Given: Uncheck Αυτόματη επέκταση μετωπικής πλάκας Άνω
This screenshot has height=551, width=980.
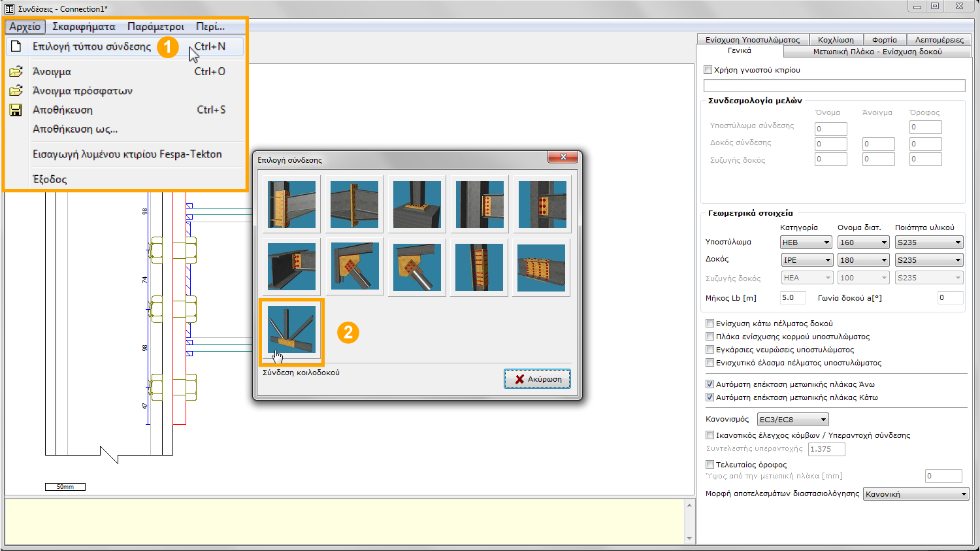Looking at the screenshot, I should tap(710, 384).
